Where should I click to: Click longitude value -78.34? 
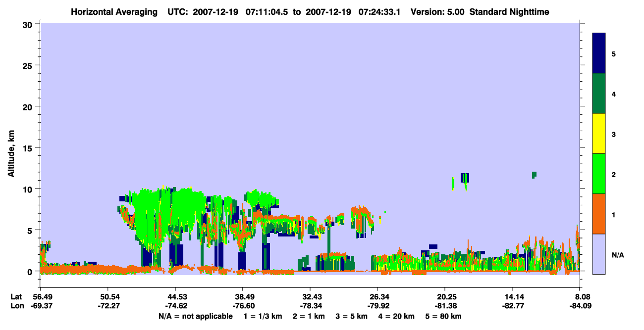tap(310, 306)
